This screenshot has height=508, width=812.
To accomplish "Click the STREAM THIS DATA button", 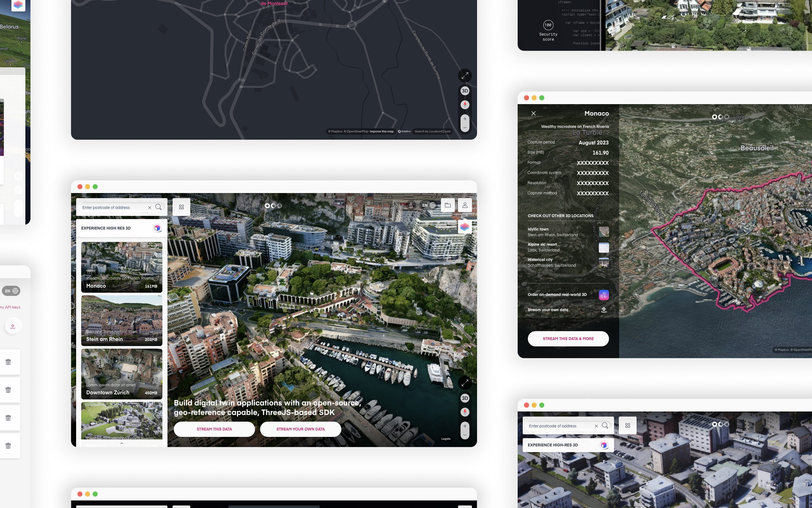I will [214, 429].
